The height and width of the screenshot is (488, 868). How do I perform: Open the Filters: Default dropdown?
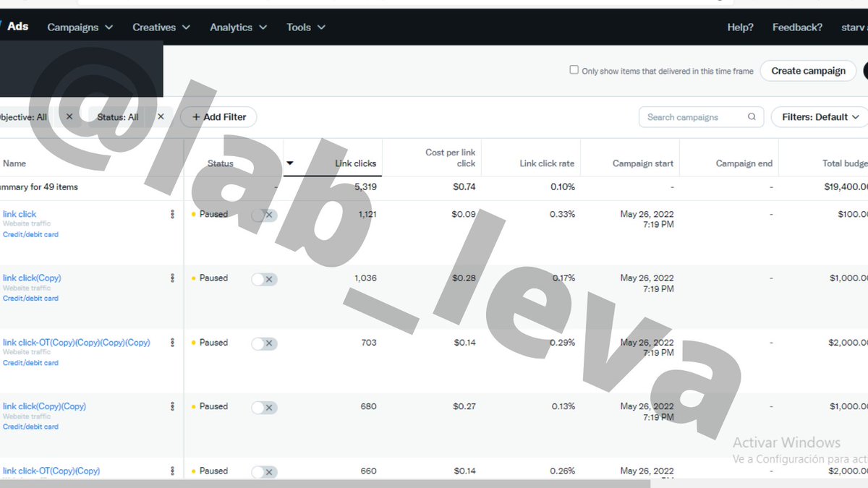click(818, 116)
